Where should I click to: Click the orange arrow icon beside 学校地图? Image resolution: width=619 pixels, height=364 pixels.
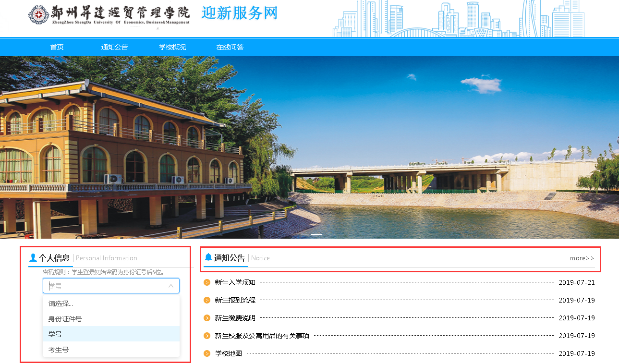[x=207, y=353]
